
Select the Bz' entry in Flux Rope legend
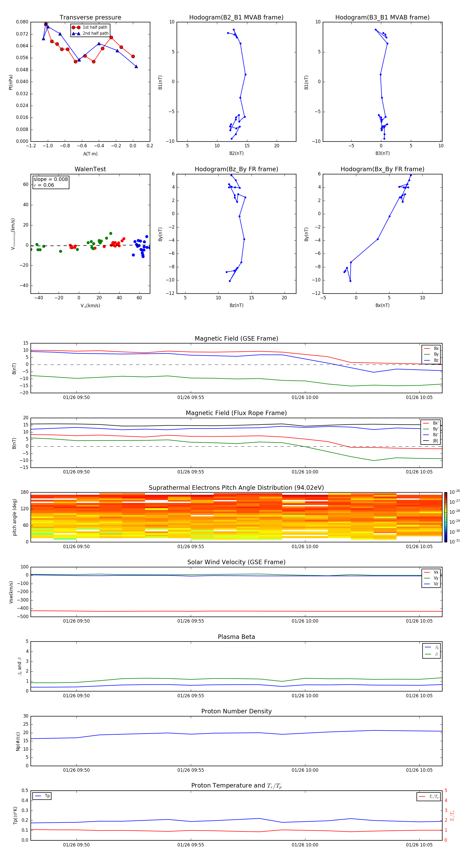431,435
